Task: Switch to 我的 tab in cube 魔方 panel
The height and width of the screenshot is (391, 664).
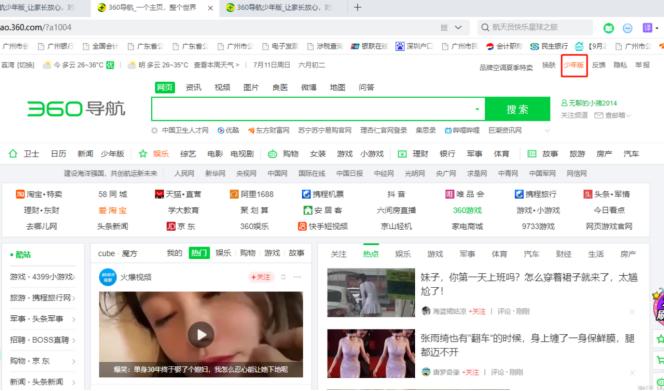Action: tap(174, 253)
